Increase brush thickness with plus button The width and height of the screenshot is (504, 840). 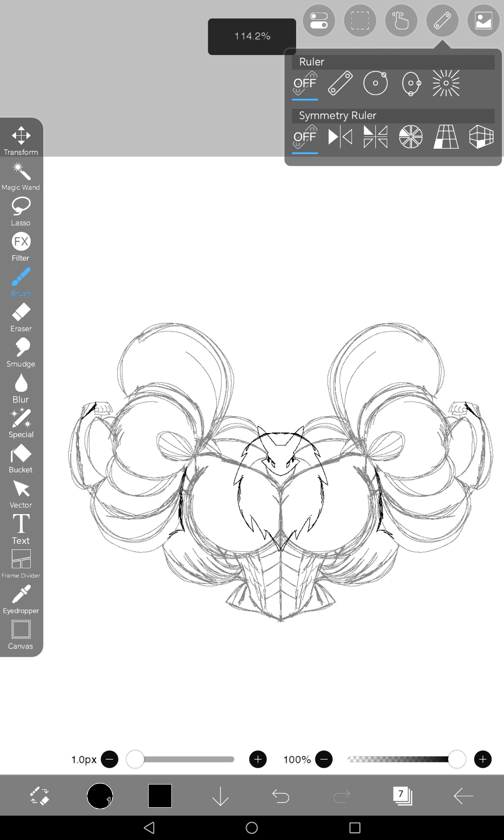coord(258,759)
